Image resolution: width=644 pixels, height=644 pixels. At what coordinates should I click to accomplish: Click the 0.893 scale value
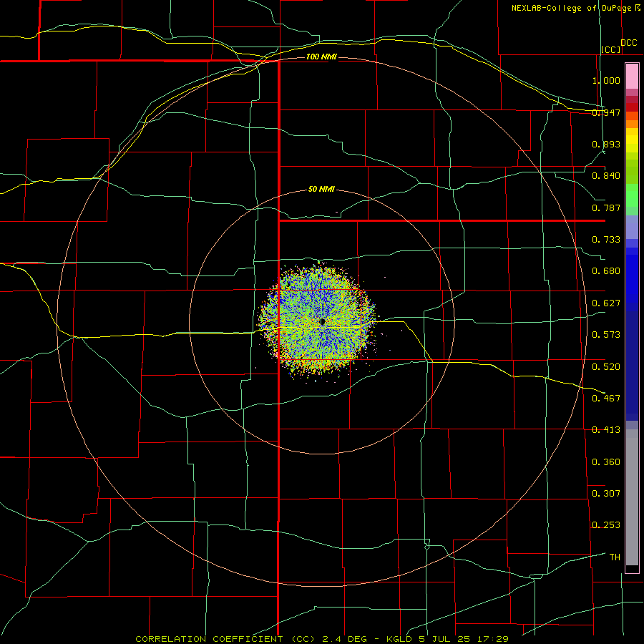click(x=606, y=144)
